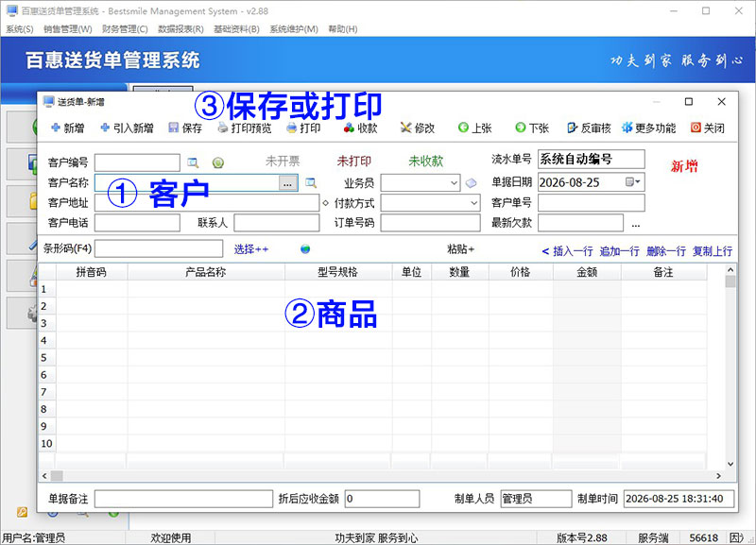Screen dimensions: 756x545
Task: Open the 数据报表(R) menu
Action: (x=180, y=29)
